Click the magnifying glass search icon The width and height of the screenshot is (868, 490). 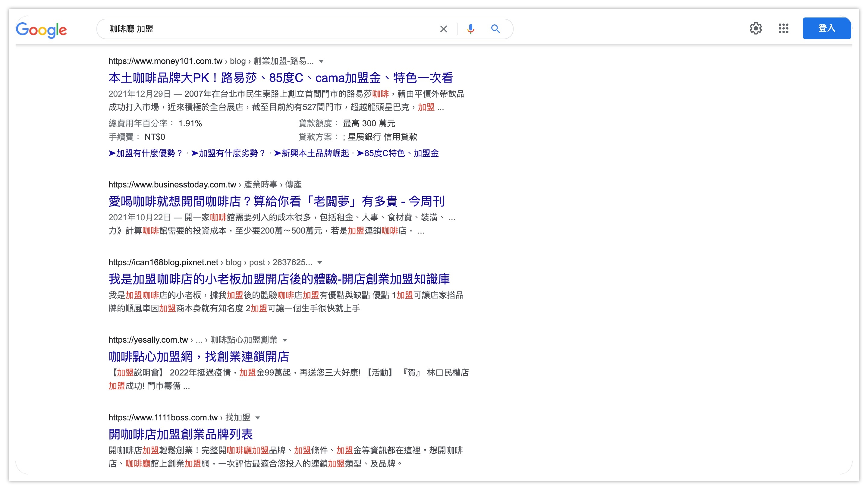click(x=495, y=29)
